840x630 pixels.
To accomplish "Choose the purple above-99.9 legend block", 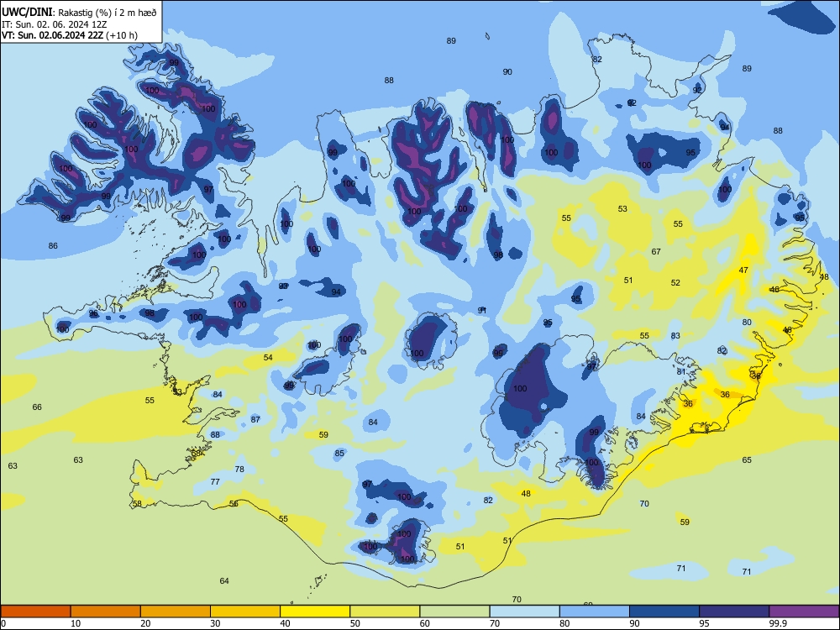I will point(804,612).
